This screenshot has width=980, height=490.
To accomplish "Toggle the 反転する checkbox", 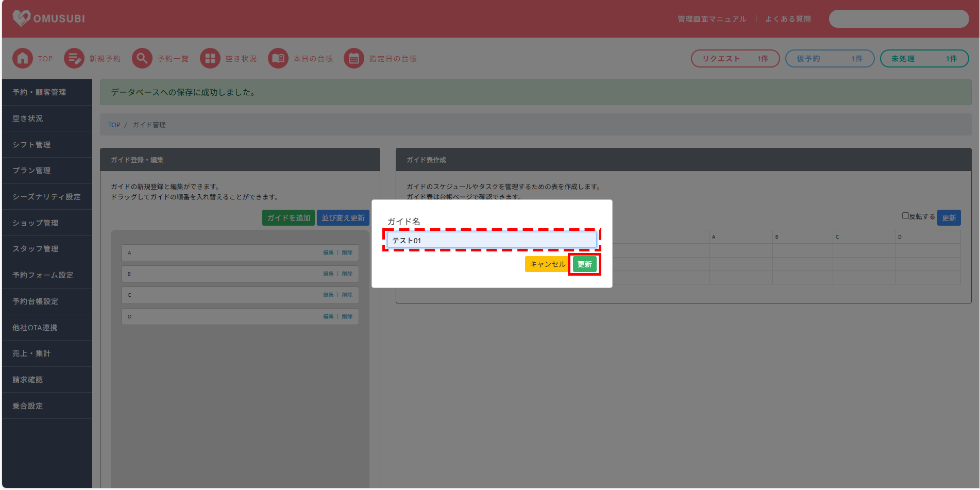I will (x=905, y=216).
